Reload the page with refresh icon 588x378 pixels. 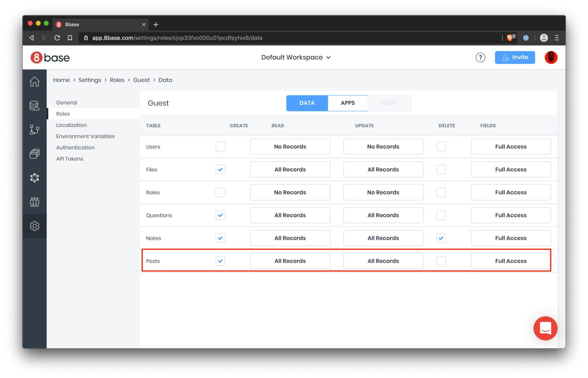click(x=57, y=38)
